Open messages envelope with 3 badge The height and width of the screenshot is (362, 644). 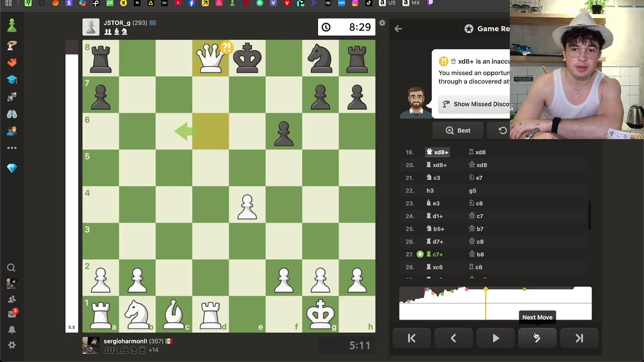12,314
